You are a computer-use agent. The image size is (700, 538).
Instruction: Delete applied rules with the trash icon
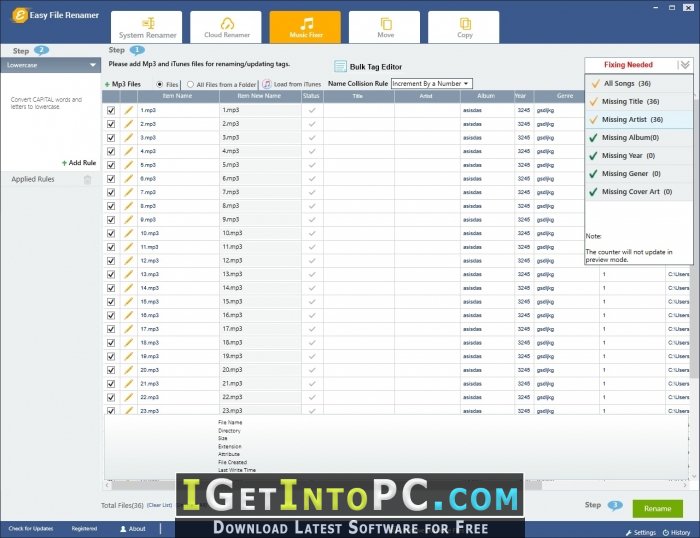[x=88, y=179]
